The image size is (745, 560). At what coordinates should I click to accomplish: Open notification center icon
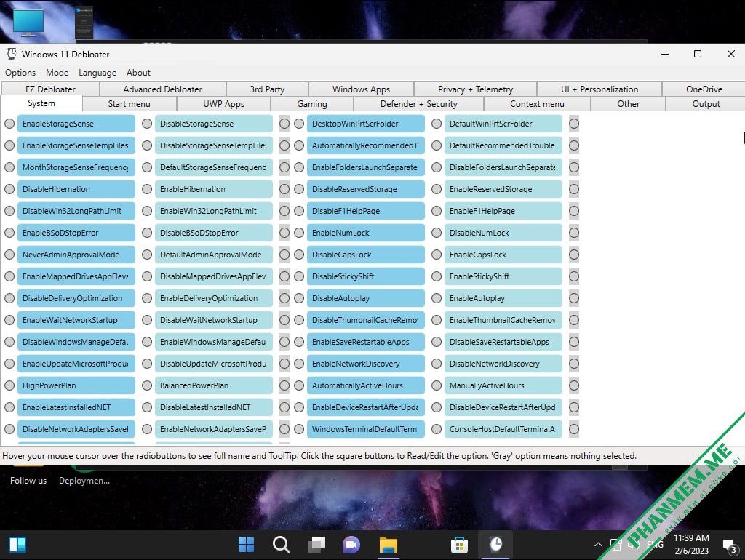(x=729, y=545)
